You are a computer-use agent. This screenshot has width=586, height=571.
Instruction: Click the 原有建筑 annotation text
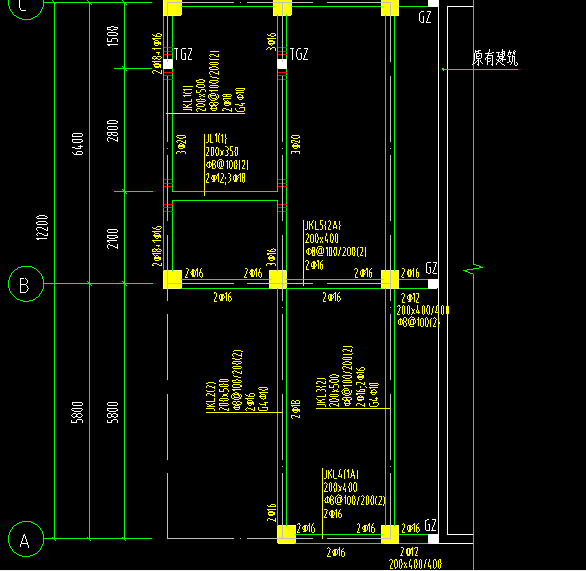pos(495,58)
